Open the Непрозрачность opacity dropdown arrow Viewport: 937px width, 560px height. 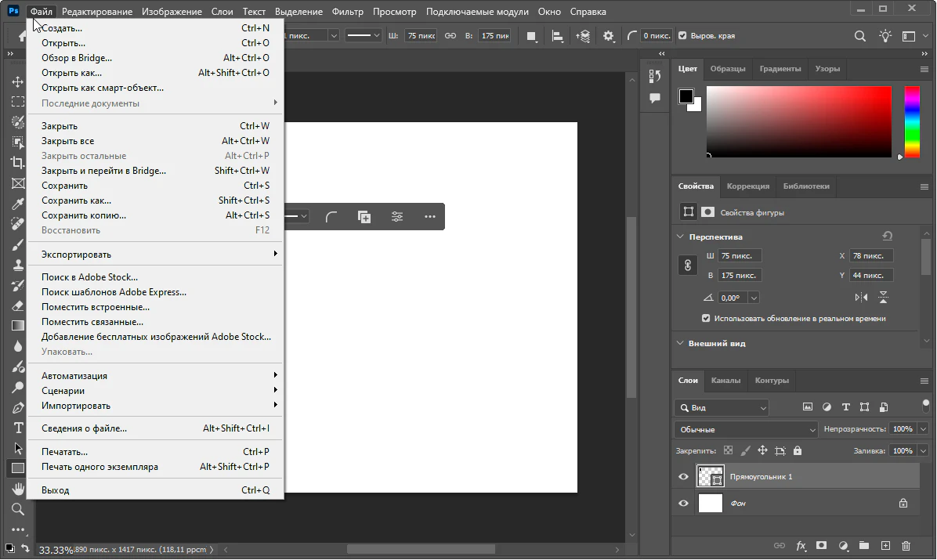(x=923, y=429)
